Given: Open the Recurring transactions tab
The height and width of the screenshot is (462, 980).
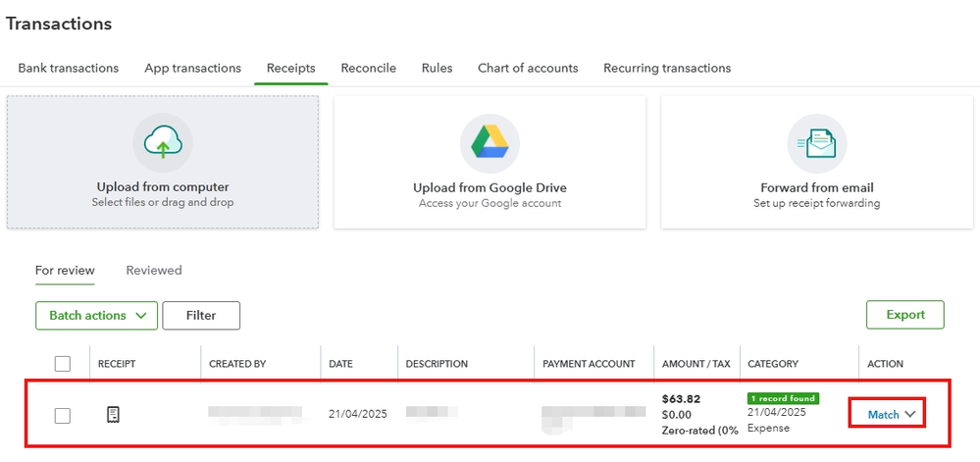Looking at the screenshot, I should (x=667, y=68).
